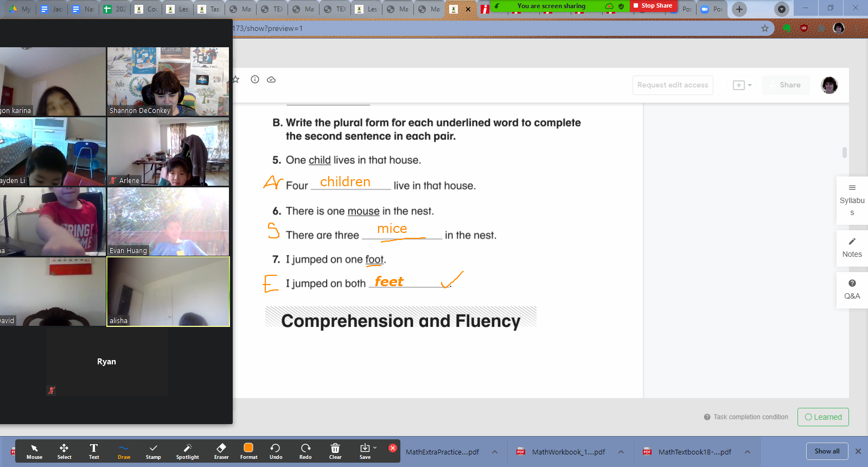Open the Format color options
The width and height of the screenshot is (868, 467).
coord(248,451)
